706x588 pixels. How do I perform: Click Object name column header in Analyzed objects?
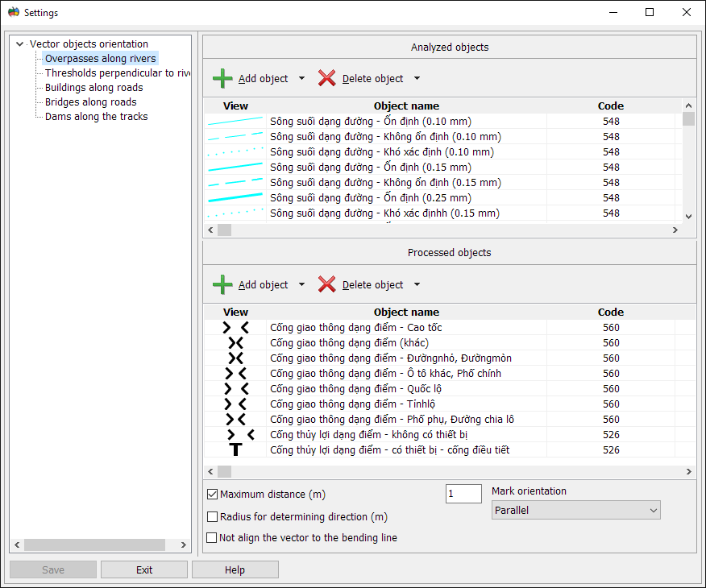coord(406,106)
